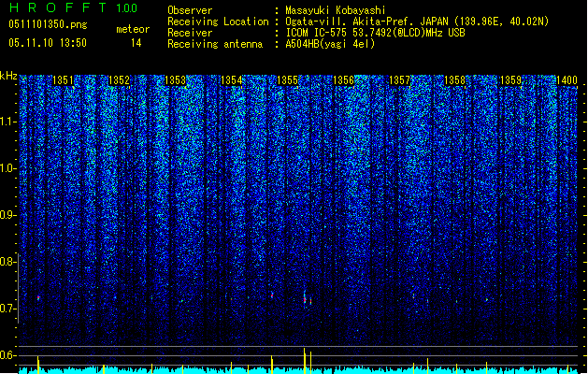Click the 0.8 kHz axis label
This screenshot has width=588, height=374.
7,262
